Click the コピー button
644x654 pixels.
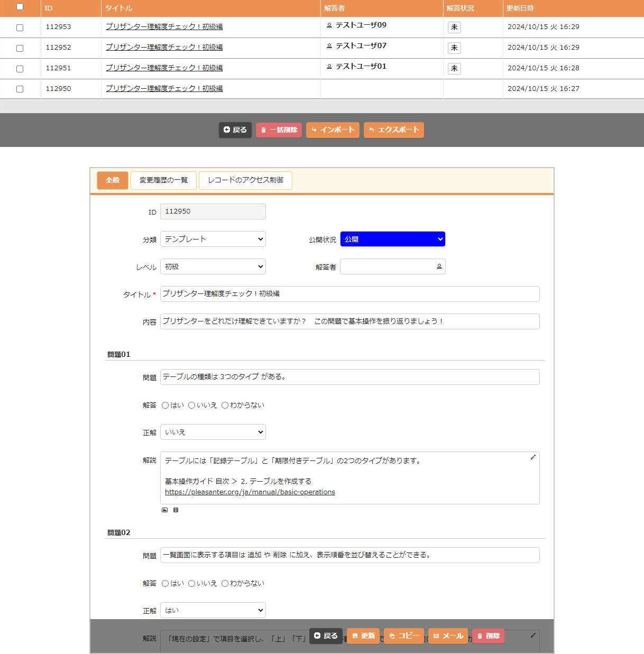point(404,636)
